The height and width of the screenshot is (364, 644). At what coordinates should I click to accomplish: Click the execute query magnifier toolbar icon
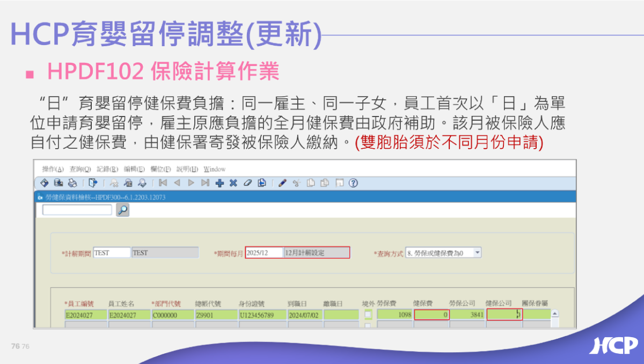142,183
